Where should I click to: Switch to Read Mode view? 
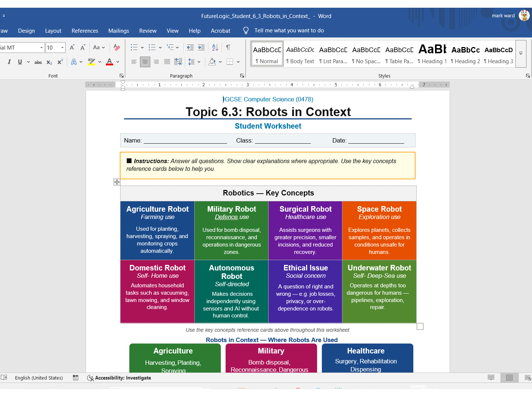[491, 378]
